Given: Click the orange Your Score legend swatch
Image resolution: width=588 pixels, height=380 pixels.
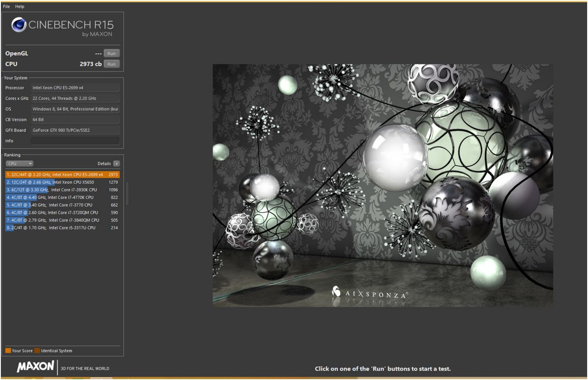Looking at the screenshot, I should (8, 351).
